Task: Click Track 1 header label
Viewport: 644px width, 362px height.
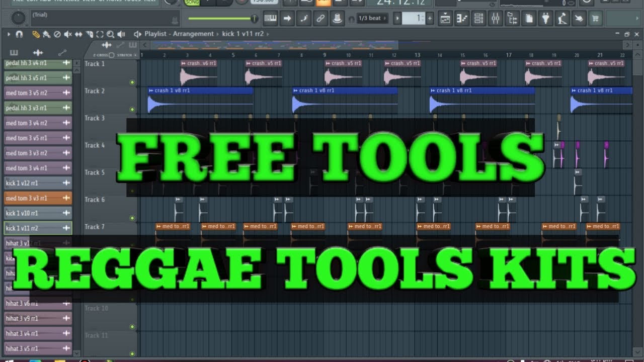Action: pyautogui.click(x=95, y=64)
